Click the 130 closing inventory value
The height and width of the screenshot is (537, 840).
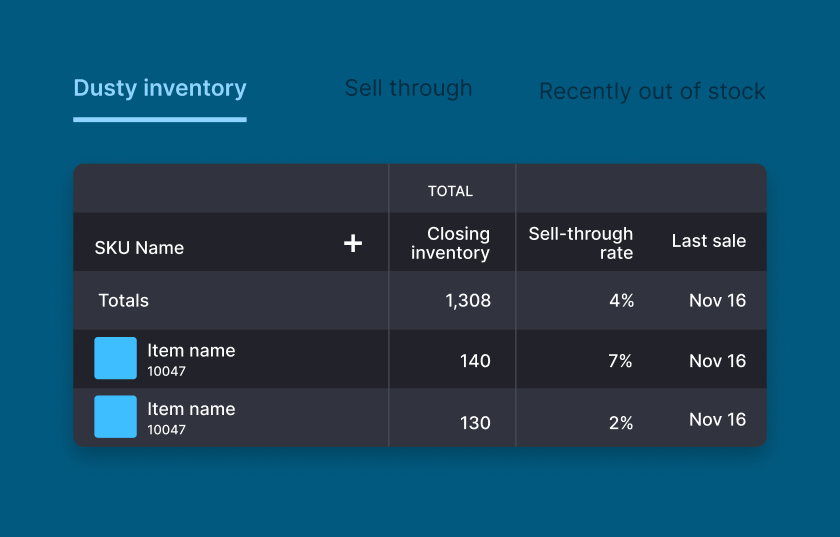[475, 423]
